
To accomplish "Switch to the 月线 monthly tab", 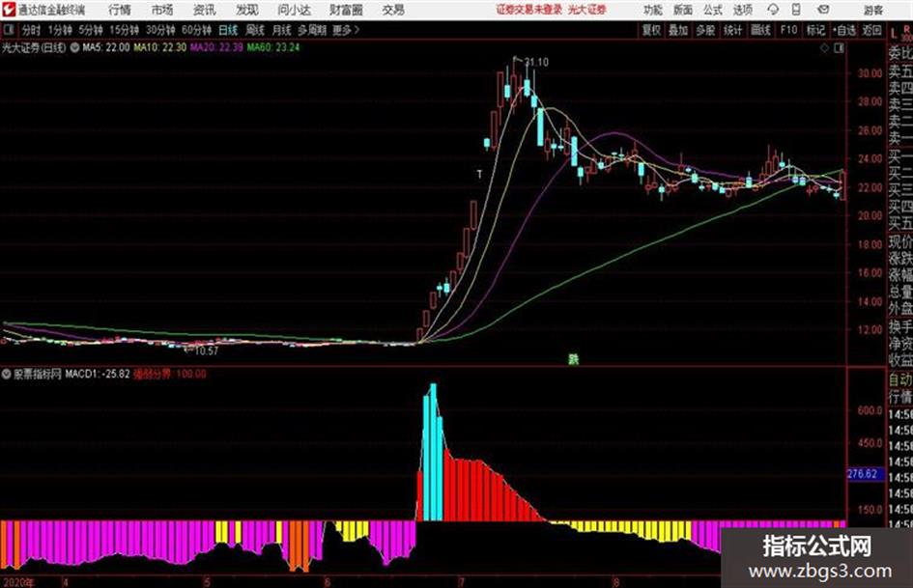I will tap(282, 30).
